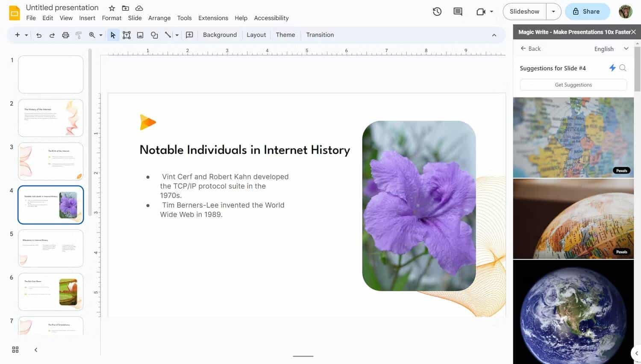Open the Insert menu

87,18
